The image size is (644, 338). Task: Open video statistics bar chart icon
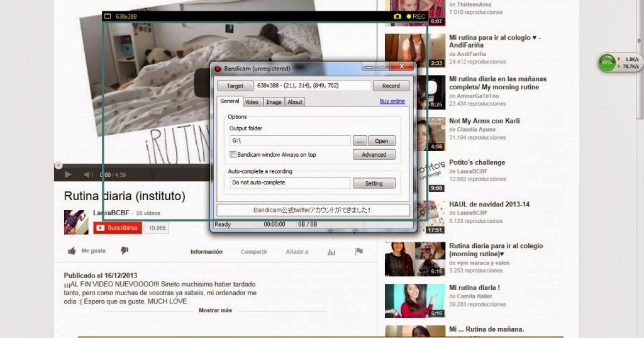(x=331, y=252)
